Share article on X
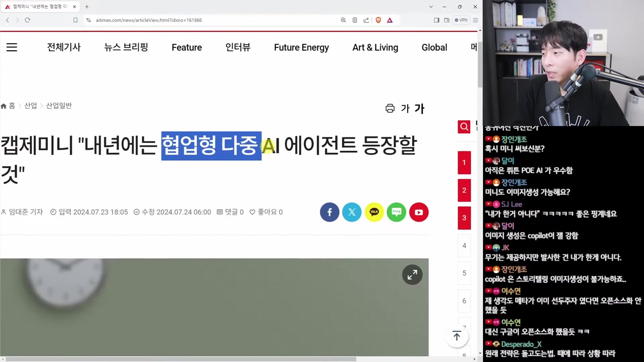644x362 pixels. point(352,212)
